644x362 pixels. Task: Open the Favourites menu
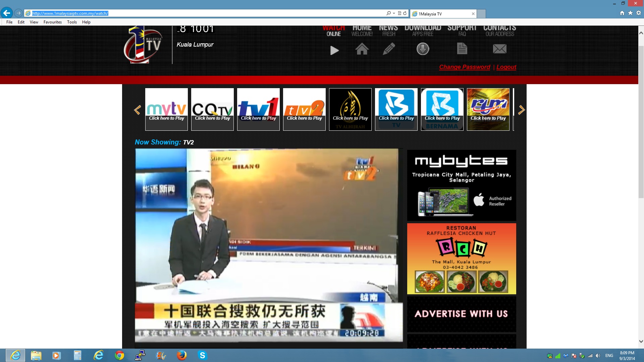click(x=53, y=22)
